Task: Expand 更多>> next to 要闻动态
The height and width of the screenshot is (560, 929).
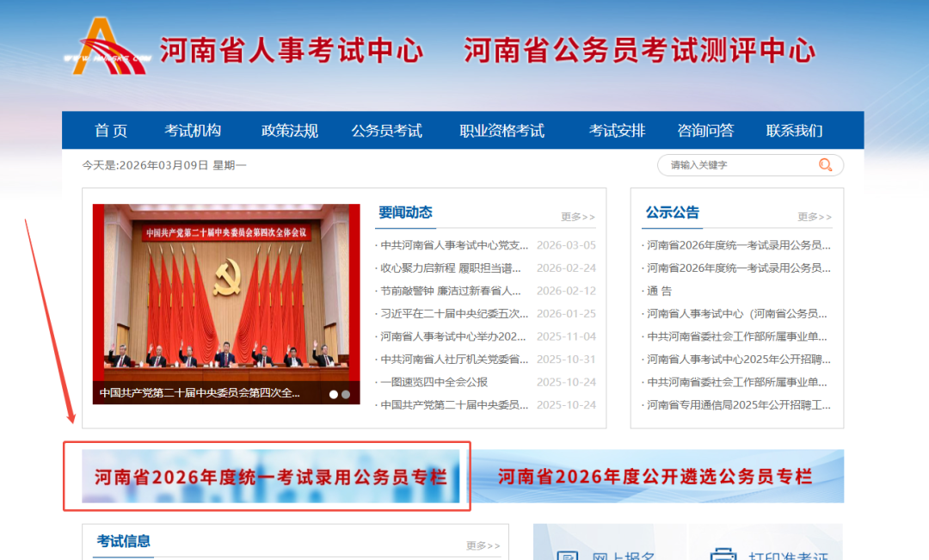Action: pyautogui.click(x=577, y=217)
